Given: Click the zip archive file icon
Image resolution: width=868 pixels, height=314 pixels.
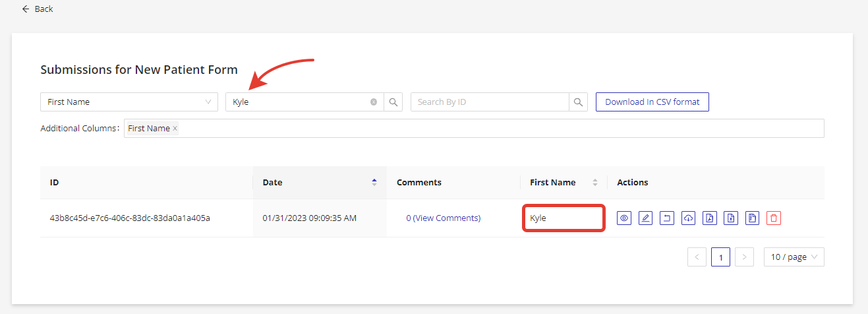Looking at the screenshot, I should [x=752, y=218].
